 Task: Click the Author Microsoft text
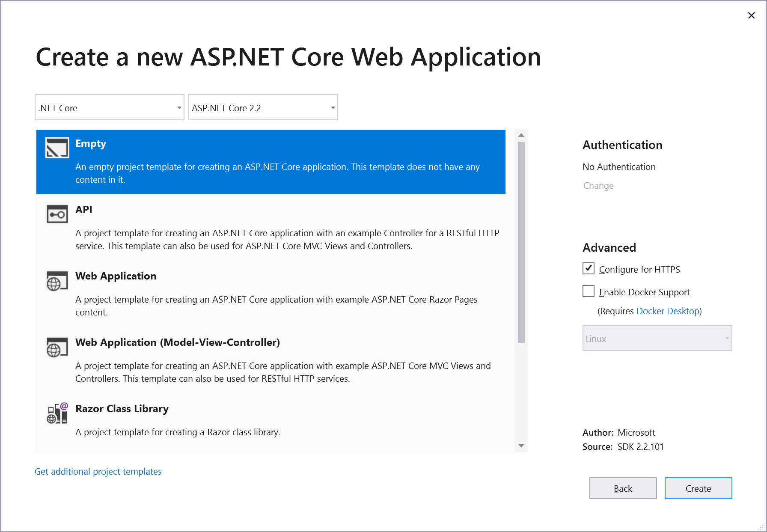click(619, 433)
